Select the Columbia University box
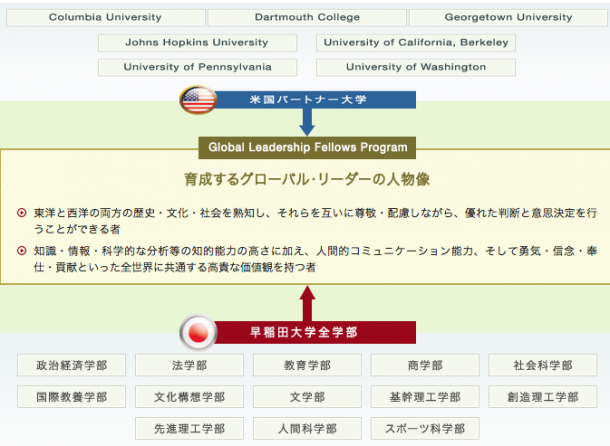This screenshot has height=446, width=610. [x=106, y=18]
